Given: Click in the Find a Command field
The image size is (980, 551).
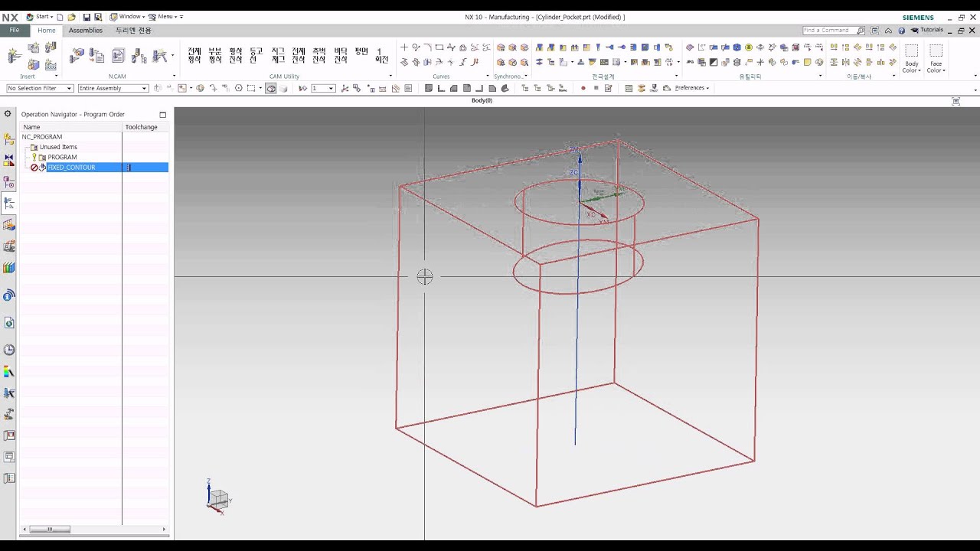Looking at the screenshot, I should [829, 31].
